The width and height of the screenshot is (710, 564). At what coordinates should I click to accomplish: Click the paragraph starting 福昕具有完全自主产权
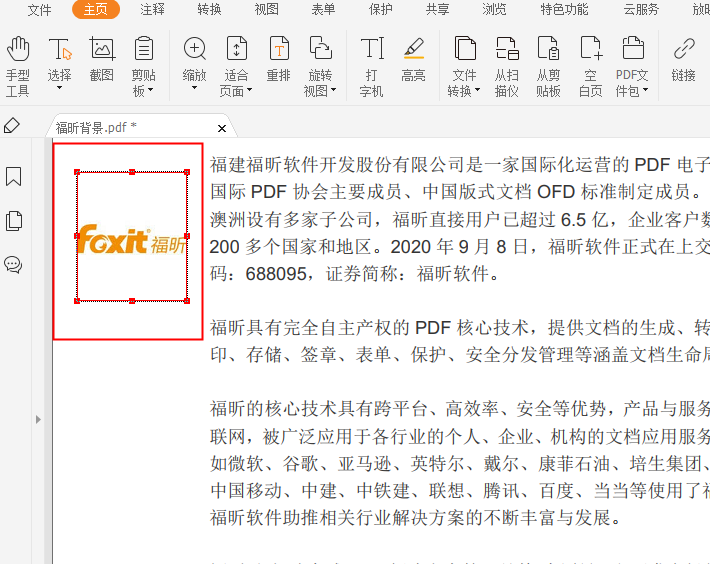pyautogui.click(x=460, y=342)
